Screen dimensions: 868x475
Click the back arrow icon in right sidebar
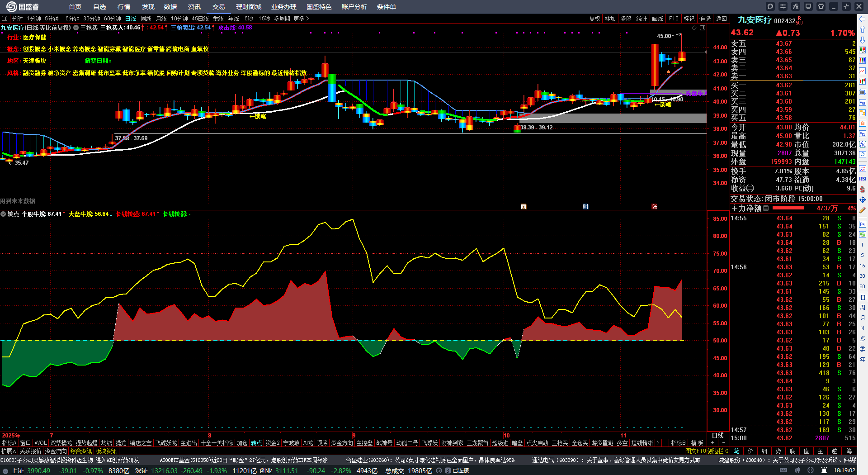(x=863, y=19)
